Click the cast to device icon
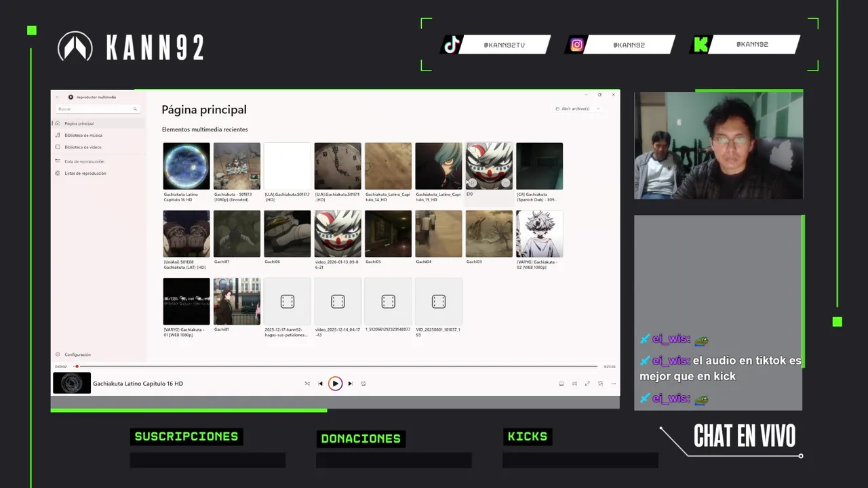Viewport: 868px width, 488px height. (561, 384)
